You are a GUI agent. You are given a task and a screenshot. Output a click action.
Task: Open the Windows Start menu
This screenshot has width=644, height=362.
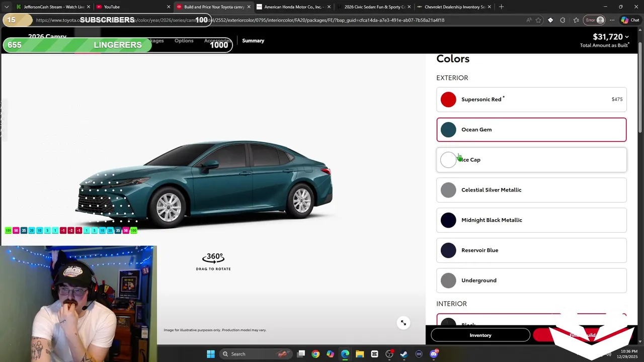(210, 354)
